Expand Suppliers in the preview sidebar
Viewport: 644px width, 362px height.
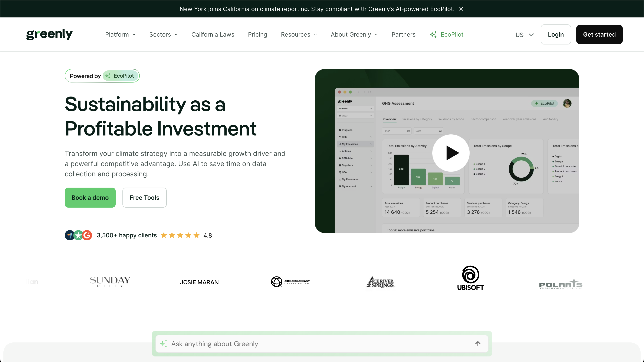pos(355,165)
